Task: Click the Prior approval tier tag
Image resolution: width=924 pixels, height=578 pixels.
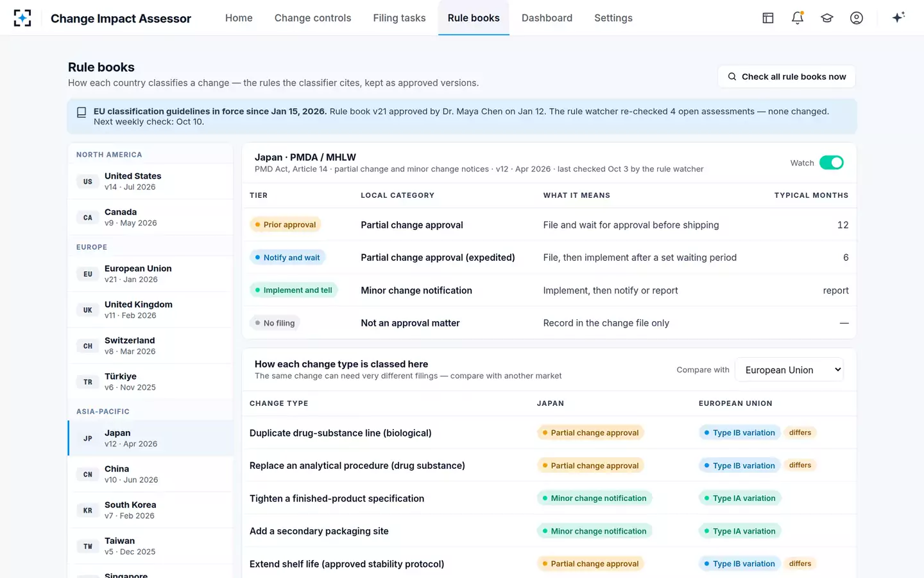Action: [x=286, y=225]
